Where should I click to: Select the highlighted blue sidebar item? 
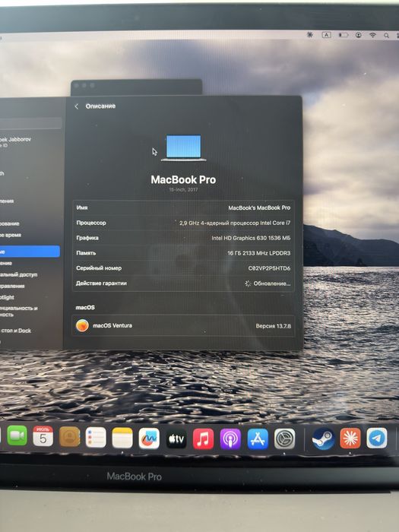[30, 252]
